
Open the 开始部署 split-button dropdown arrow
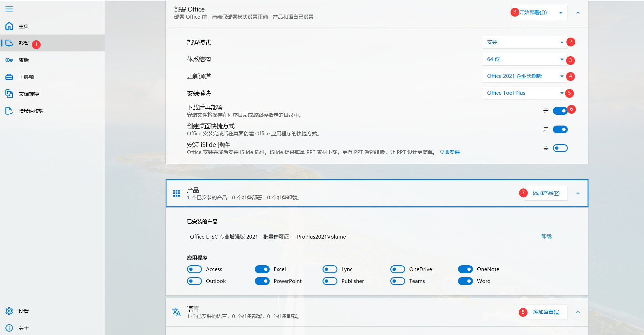(x=561, y=13)
